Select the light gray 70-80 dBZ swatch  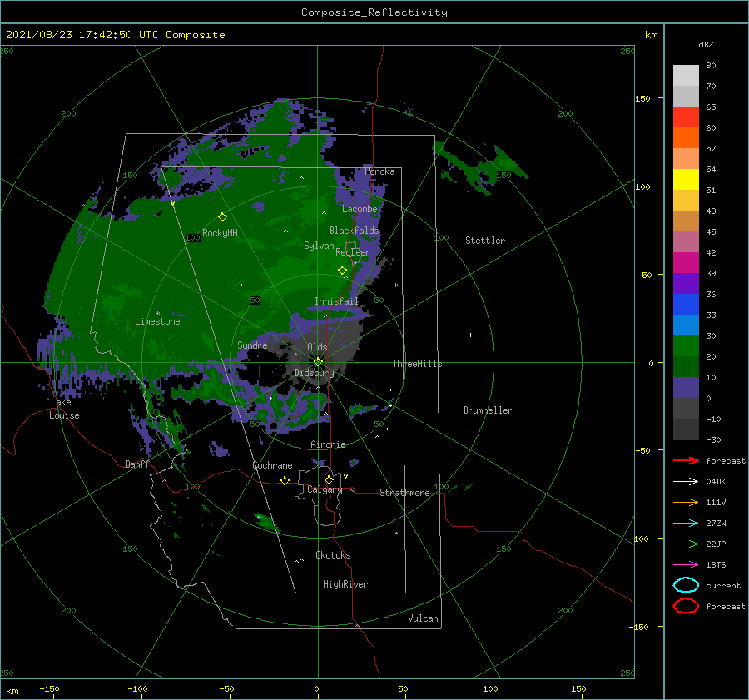click(686, 76)
